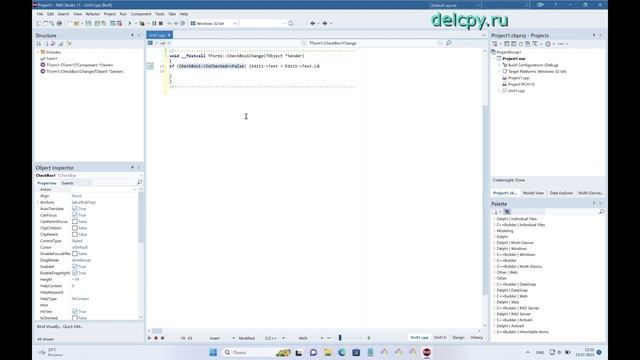The image size is (640, 360).
Task: Expand Target Platforms node in Projects
Action: 499,71
